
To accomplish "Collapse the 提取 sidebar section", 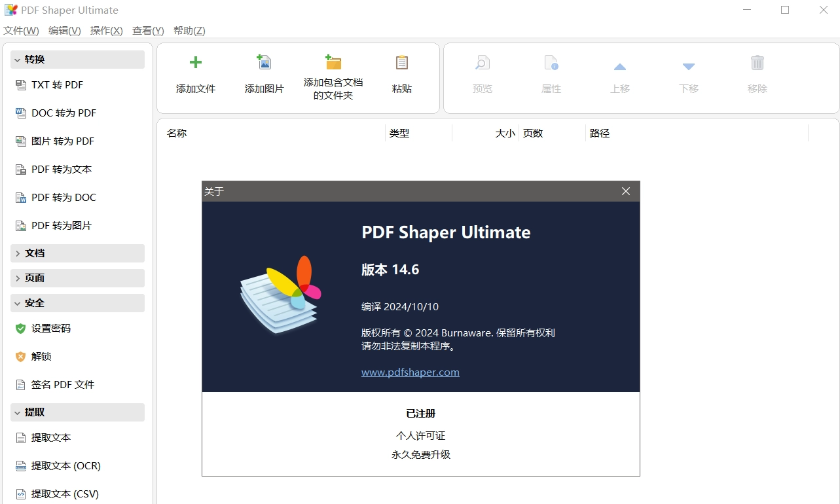I will pyautogui.click(x=77, y=412).
